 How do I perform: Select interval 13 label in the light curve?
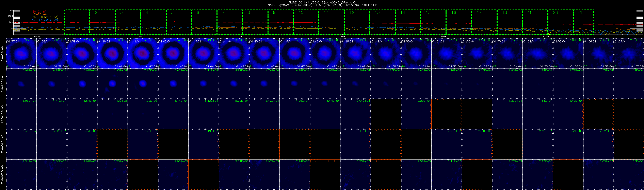tap(377, 13)
